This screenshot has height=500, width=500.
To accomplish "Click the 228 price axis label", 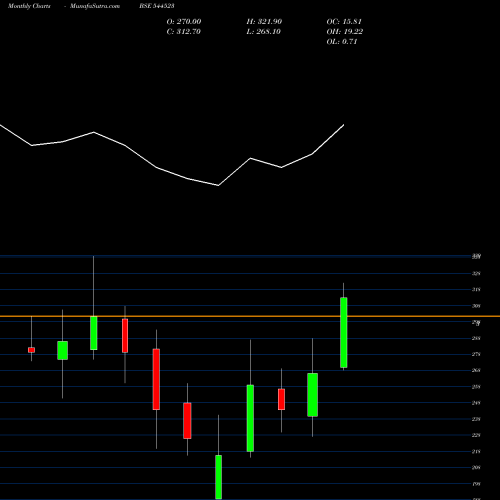I will pyautogui.click(x=476, y=435).
